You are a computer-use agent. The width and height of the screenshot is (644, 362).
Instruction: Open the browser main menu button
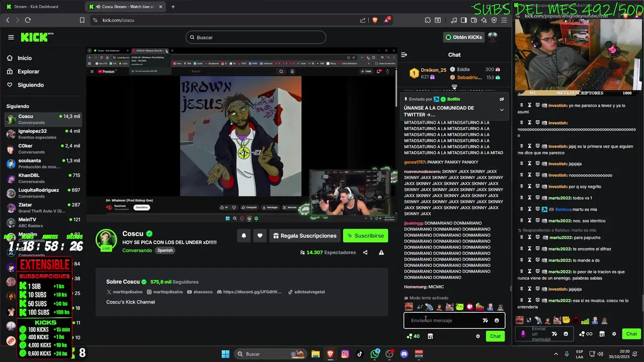(x=505, y=20)
